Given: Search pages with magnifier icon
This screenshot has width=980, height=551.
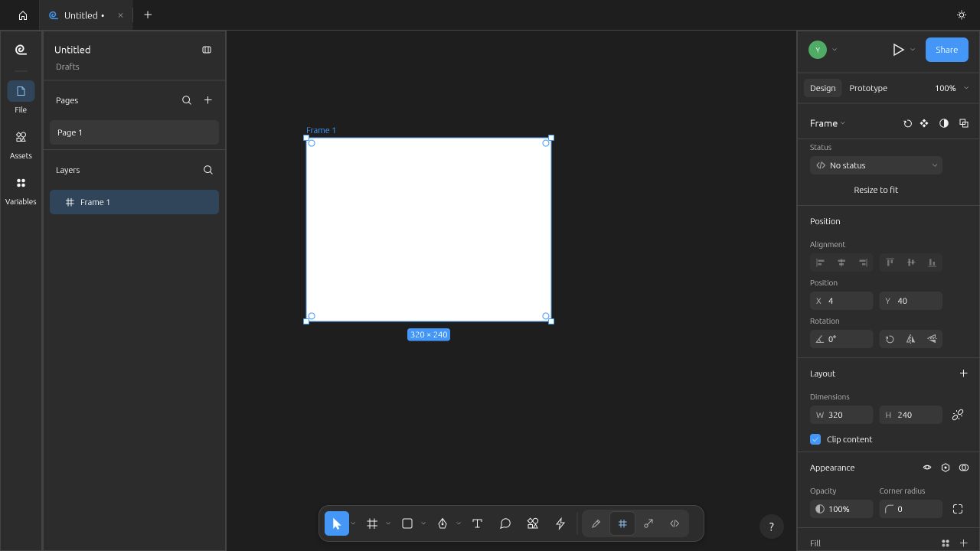Looking at the screenshot, I should pos(187,100).
